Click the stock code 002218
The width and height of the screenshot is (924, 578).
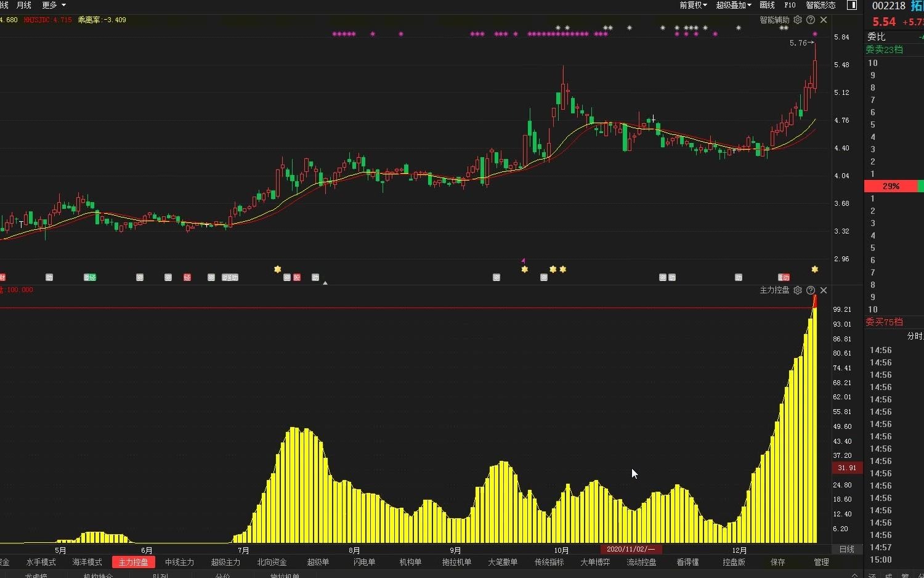pos(889,6)
